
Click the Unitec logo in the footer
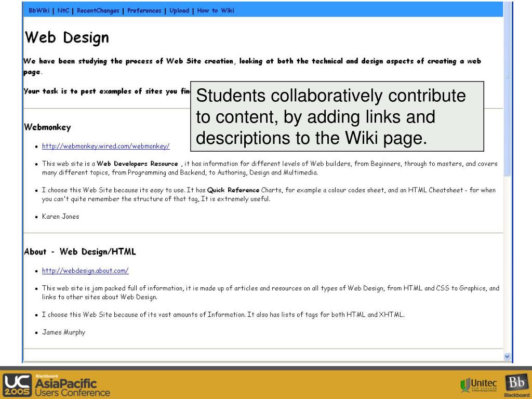pyautogui.click(x=478, y=385)
